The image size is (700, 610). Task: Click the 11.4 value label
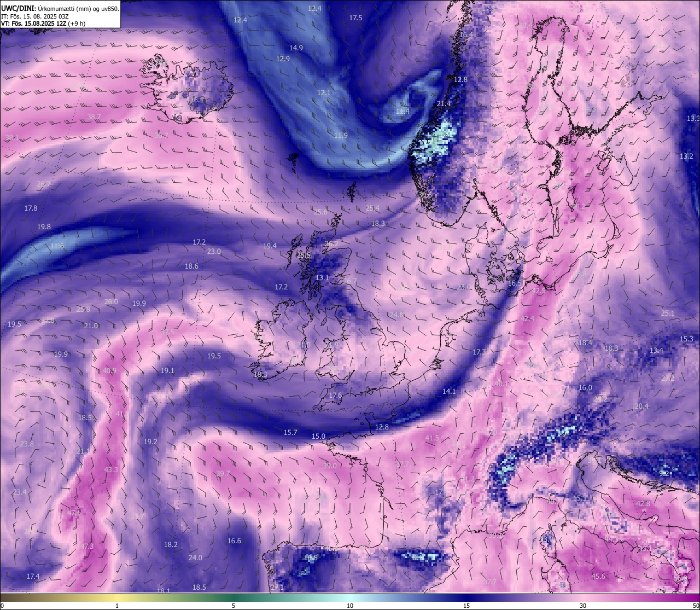402,111
